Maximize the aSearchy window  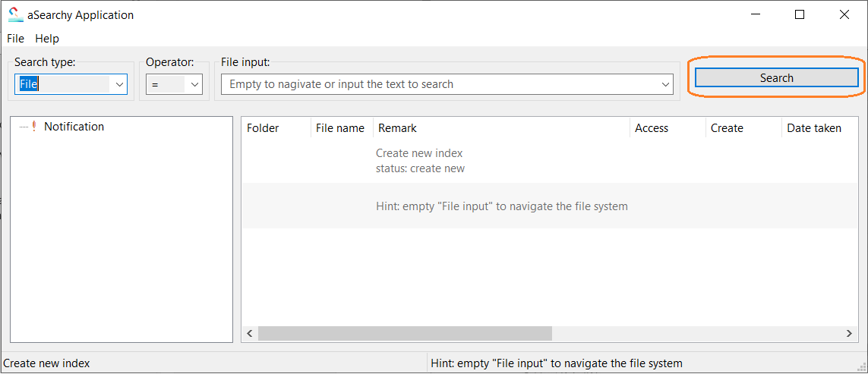pyautogui.click(x=800, y=15)
